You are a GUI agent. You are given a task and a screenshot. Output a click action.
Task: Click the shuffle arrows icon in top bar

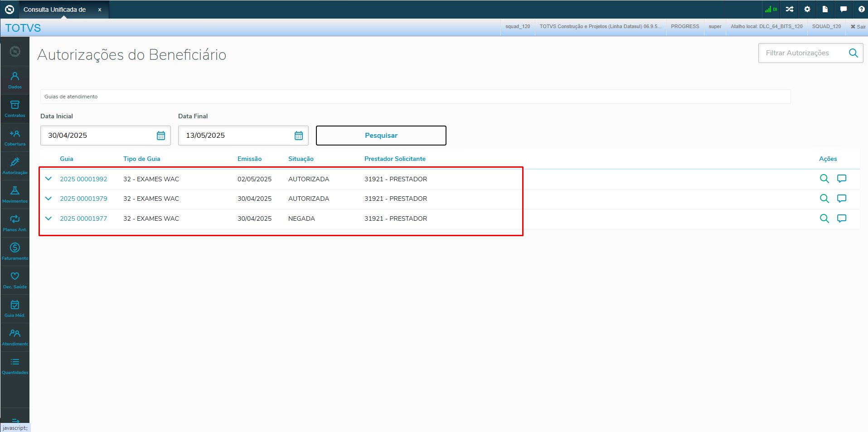[790, 9]
